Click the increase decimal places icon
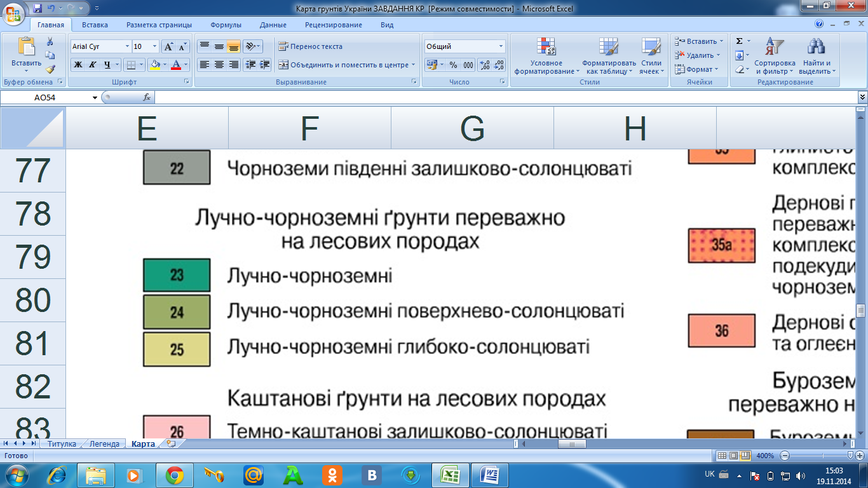This screenshot has width=868, height=488. [x=484, y=65]
